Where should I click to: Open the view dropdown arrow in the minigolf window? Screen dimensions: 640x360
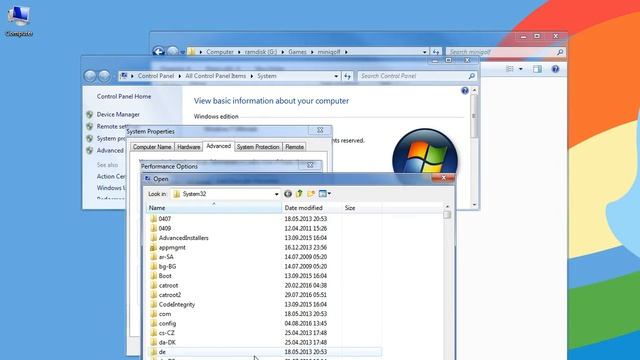(x=520, y=69)
